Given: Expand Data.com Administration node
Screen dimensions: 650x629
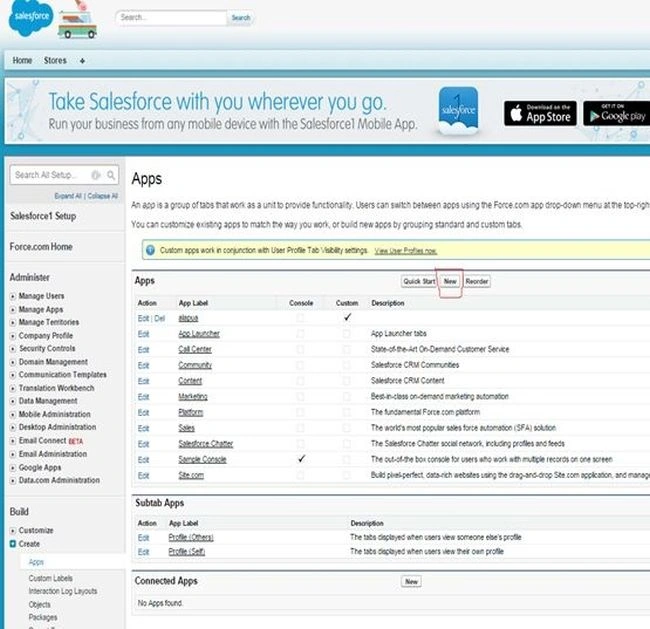Looking at the screenshot, I should (x=13, y=480).
